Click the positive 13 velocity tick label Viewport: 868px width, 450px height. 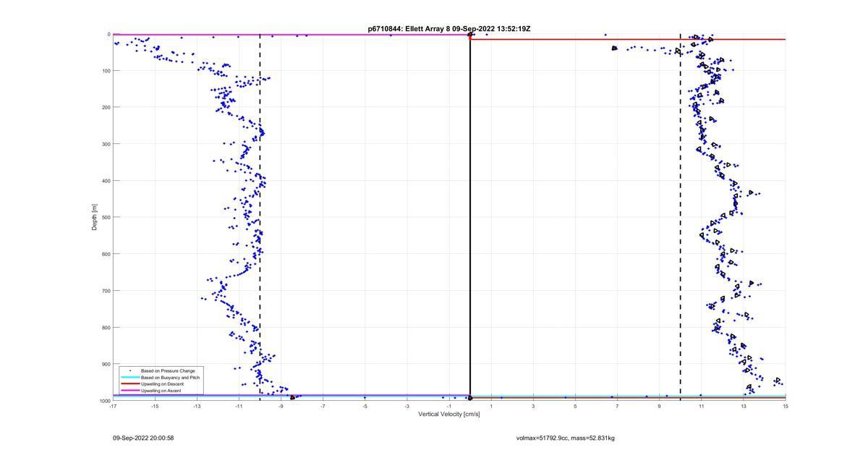[744, 406]
